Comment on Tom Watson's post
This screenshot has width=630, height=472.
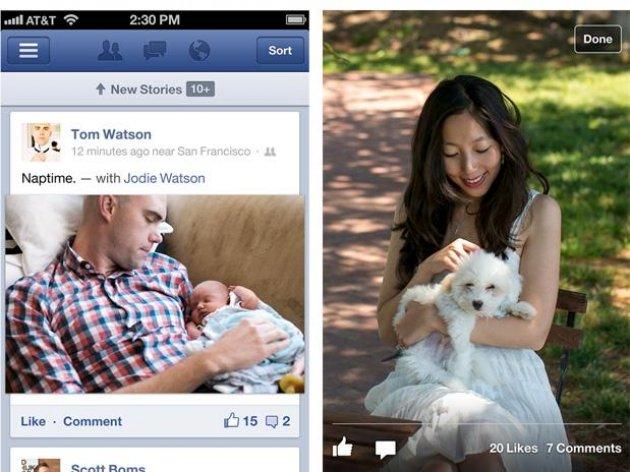click(92, 421)
